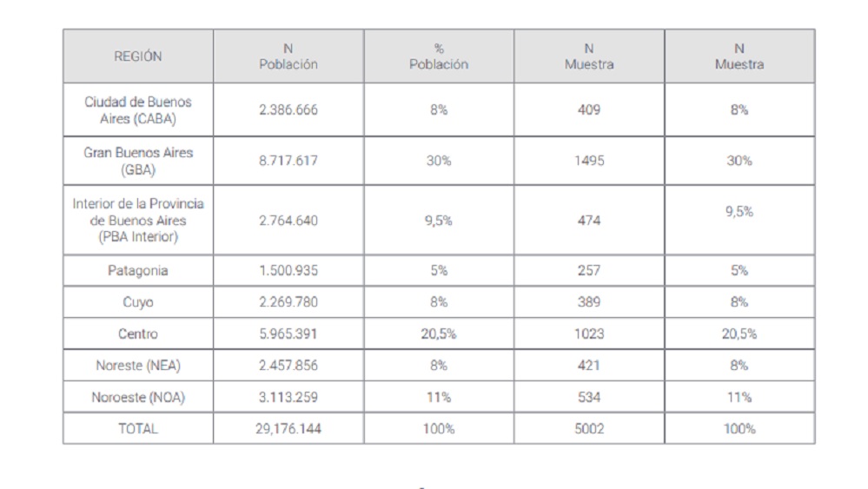This screenshot has height=489, width=868.
Task: Click the sample value 534
Action: [589, 397]
